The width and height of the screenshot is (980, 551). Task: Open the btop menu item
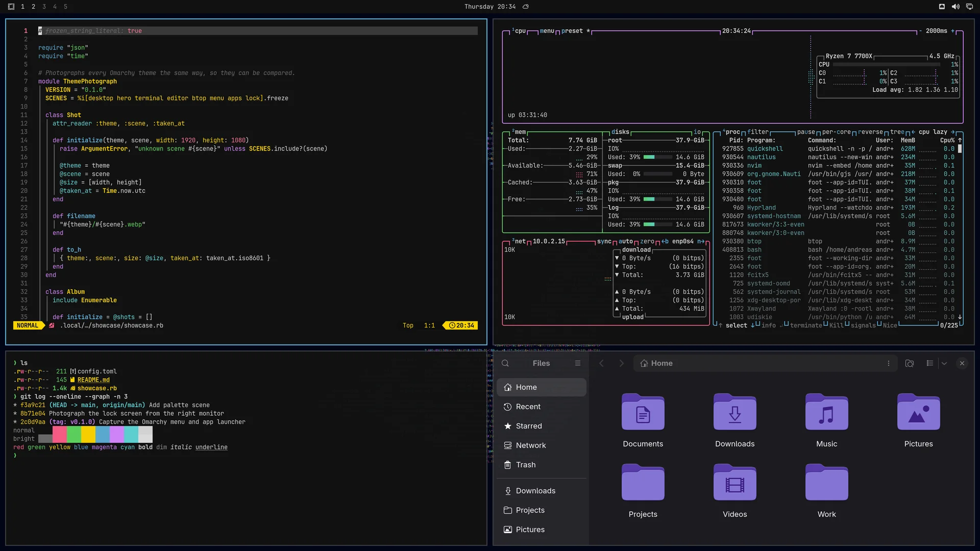pyautogui.click(x=547, y=31)
